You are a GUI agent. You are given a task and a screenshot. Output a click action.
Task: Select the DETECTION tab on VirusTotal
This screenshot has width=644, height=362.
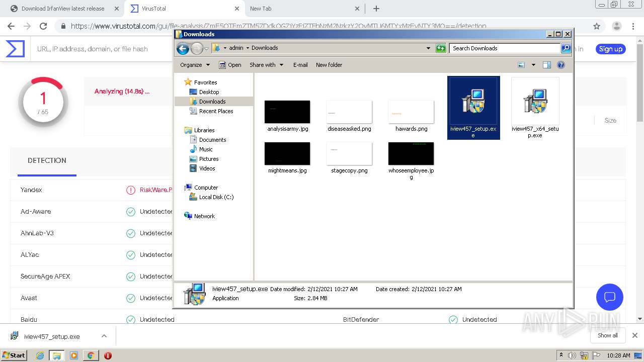(47, 160)
